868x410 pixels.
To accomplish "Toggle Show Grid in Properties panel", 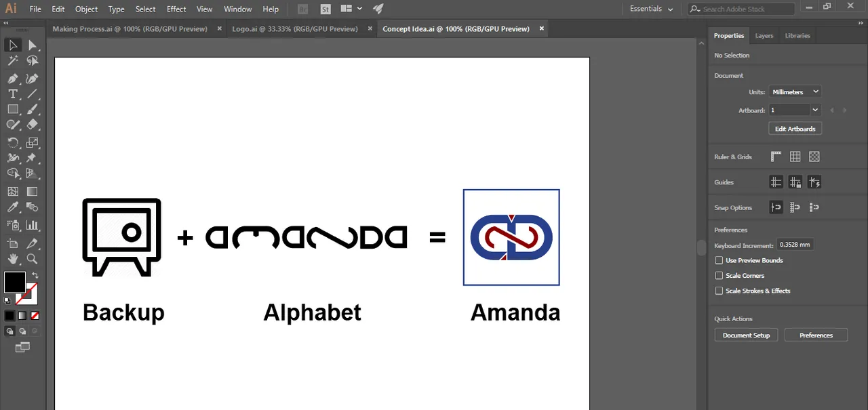I will (795, 157).
